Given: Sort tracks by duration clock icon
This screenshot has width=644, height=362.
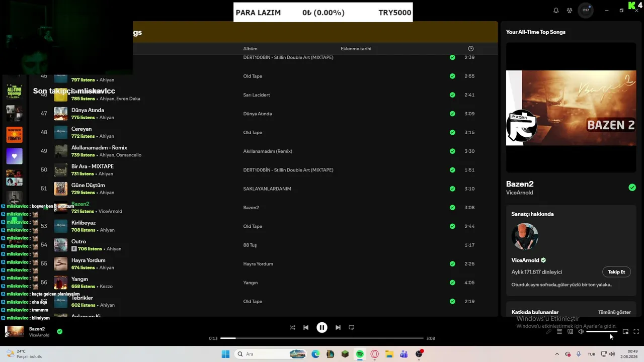Looking at the screenshot, I should [x=471, y=49].
